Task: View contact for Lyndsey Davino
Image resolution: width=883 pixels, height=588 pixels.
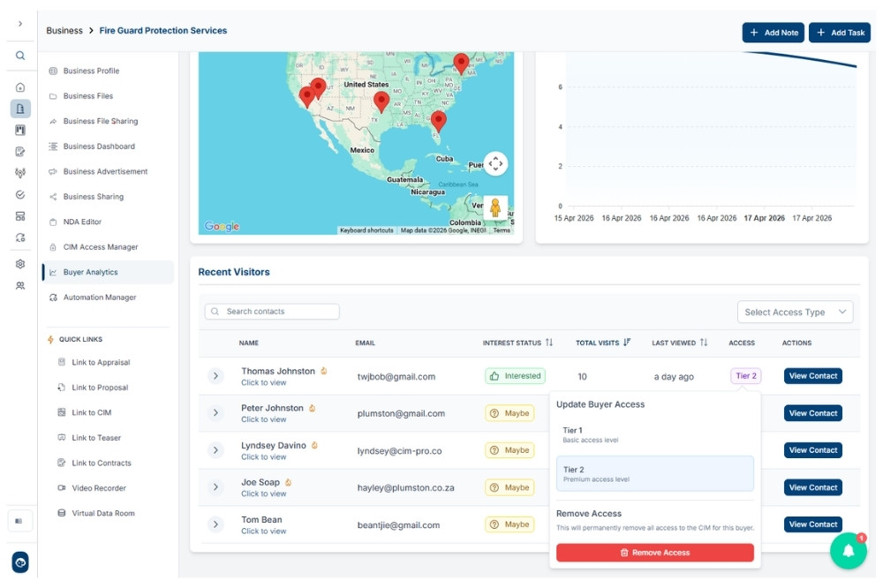Action: (813, 450)
